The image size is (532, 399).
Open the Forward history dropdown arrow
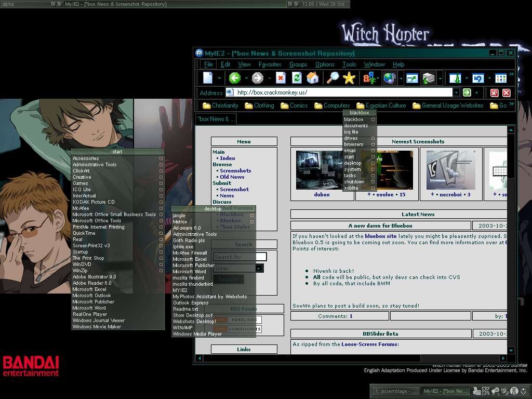point(270,78)
